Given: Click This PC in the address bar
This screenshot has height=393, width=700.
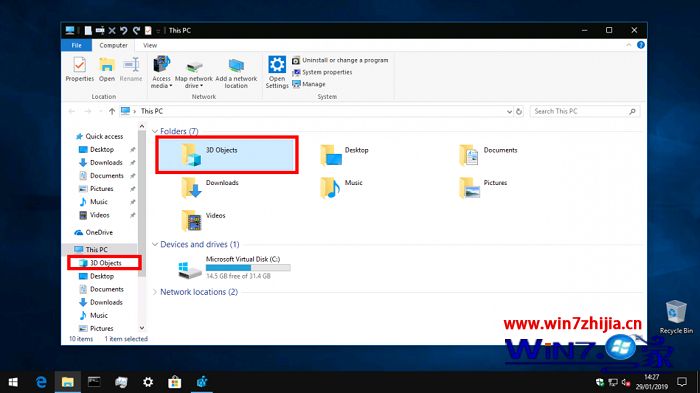Looking at the screenshot, I should [152, 111].
